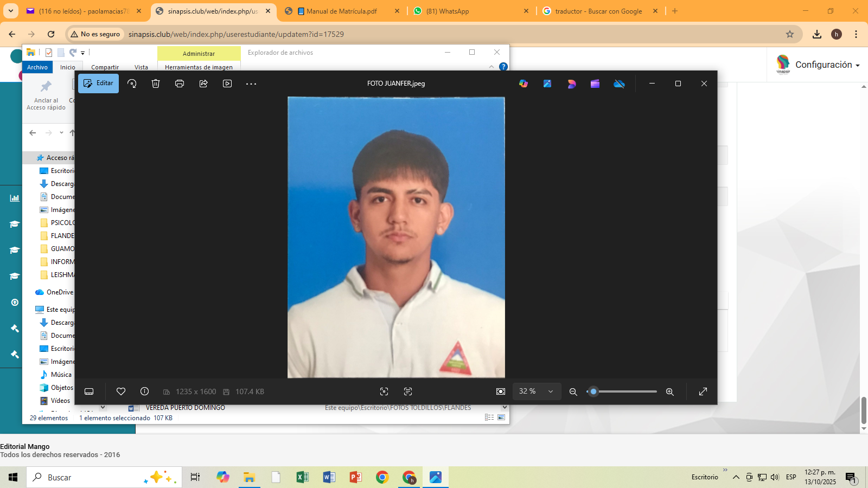The image size is (868, 488).
Task: Print the photo using the printer icon
Action: [x=180, y=84]
